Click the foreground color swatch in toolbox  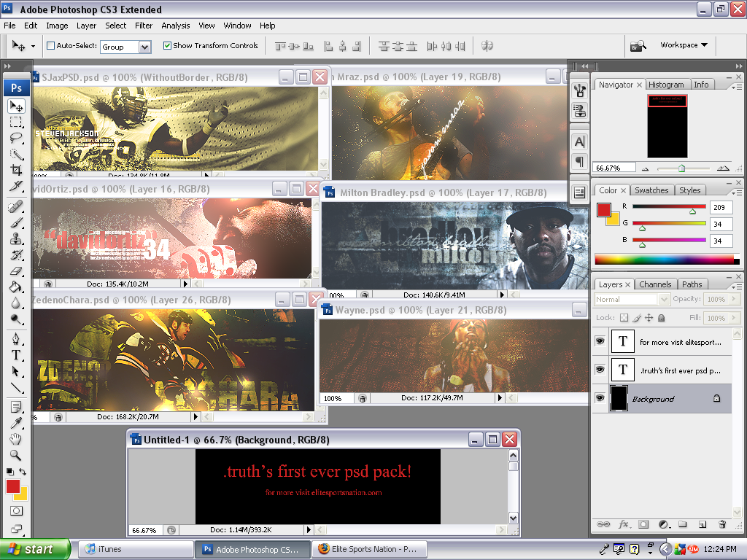tap(13, 486)
